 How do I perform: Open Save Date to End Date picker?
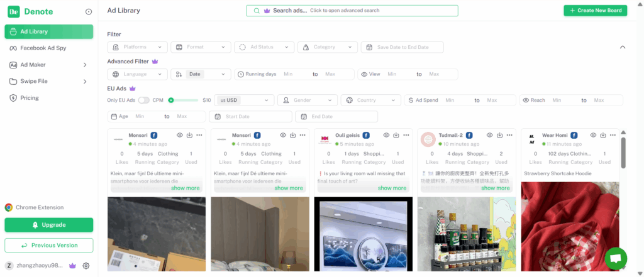pyautogui.click(x=402, y=47)
